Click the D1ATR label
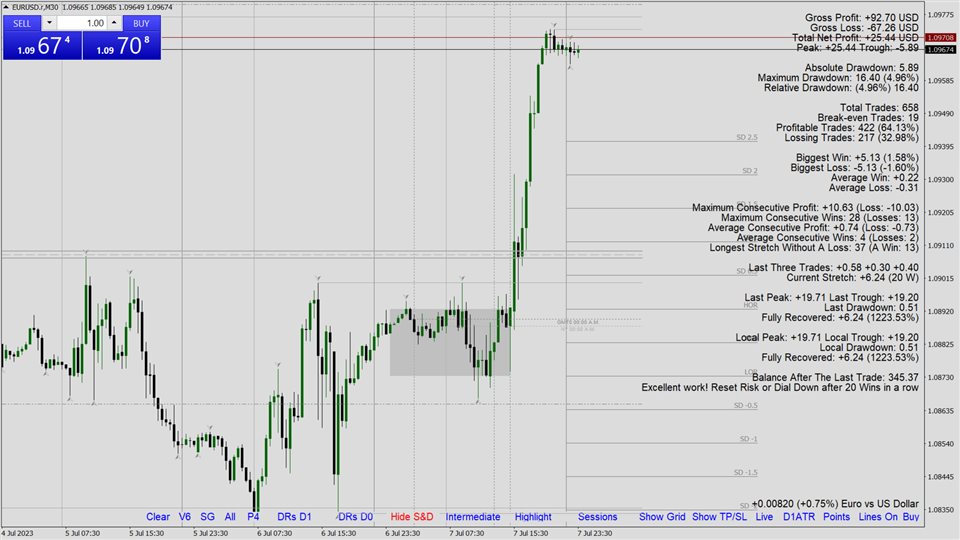Image resolution: width=960 pixels, height=540 pixels. pyautogui.click(x=798, y=517)
